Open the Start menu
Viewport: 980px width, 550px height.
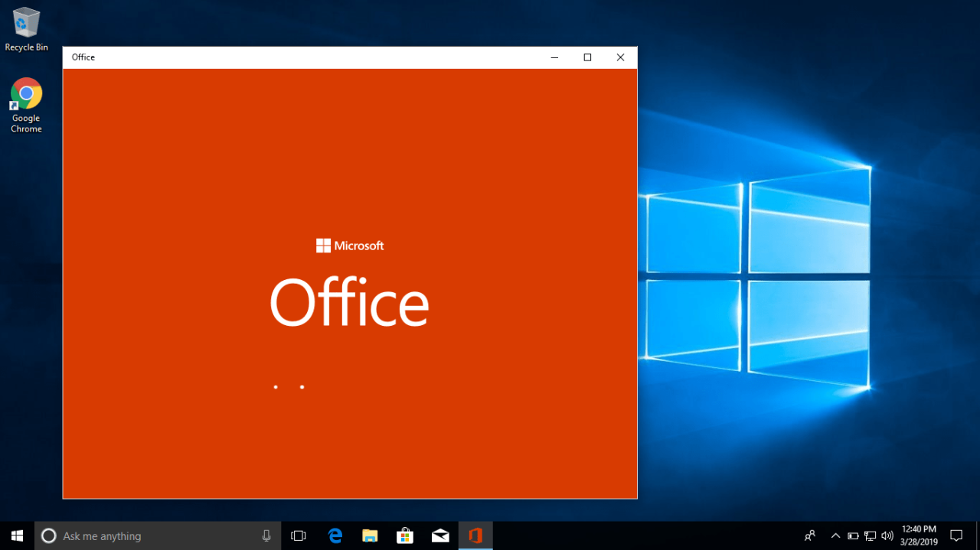click(15, 535)
